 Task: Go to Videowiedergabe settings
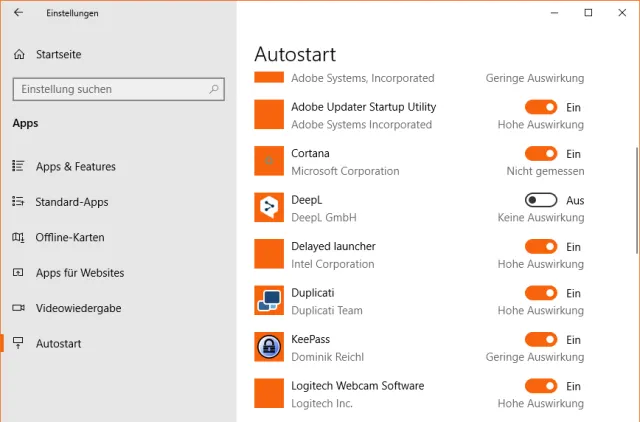click(x=78, y=308)
